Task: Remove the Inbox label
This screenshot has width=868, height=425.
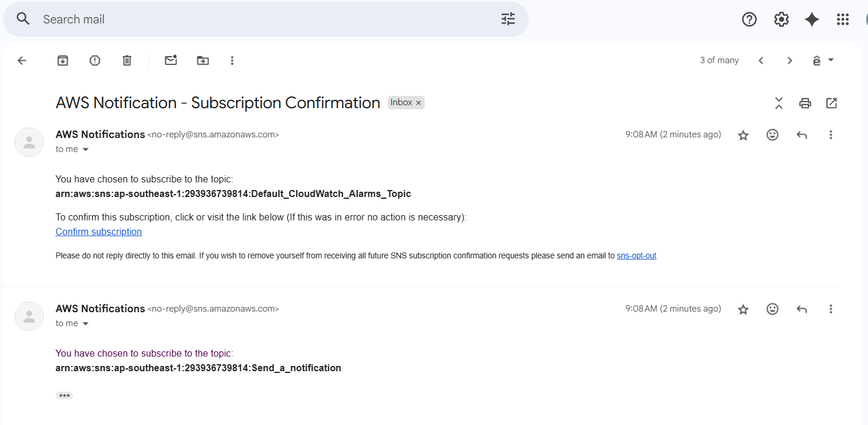Action: coord(418,103)
